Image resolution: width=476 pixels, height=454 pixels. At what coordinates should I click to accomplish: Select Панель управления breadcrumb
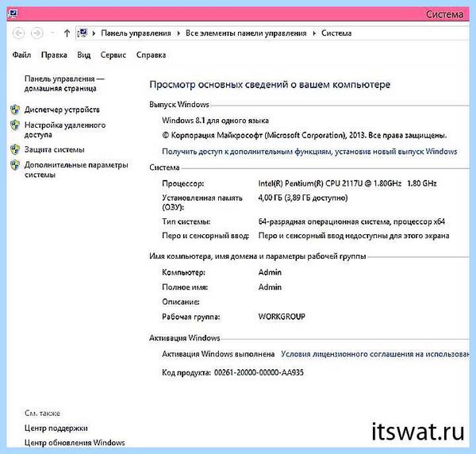pos(136,33)
